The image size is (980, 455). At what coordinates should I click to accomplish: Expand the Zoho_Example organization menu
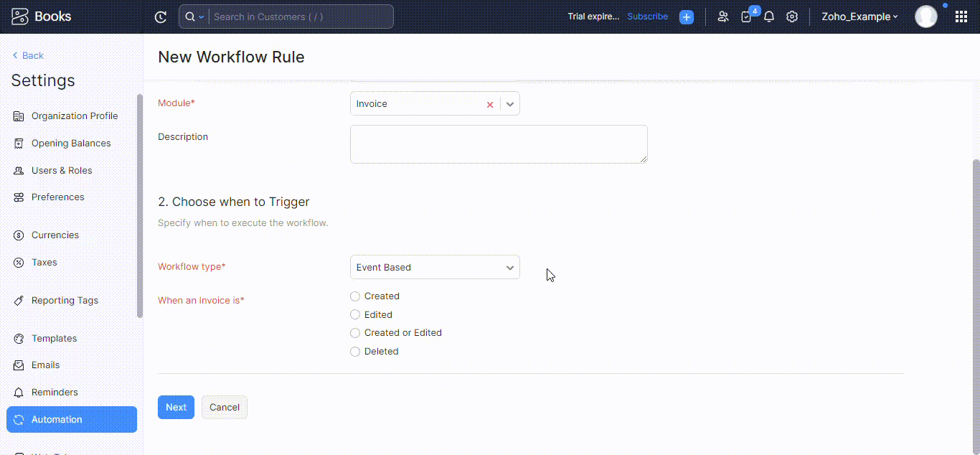point(859,17)
